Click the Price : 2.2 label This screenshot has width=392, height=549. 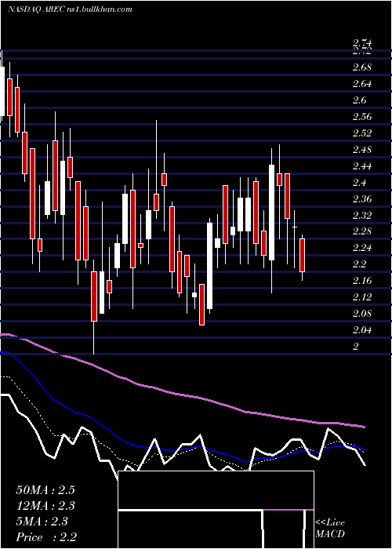(x=46, y=537)
